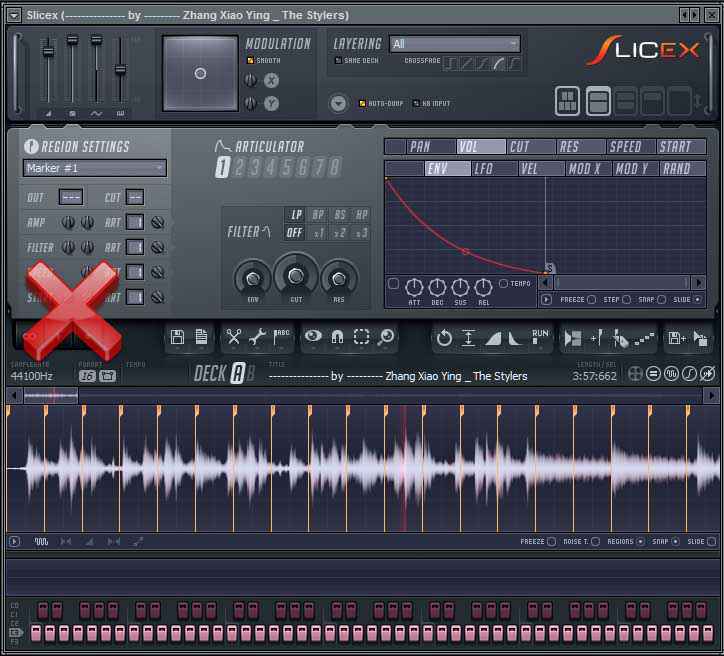This screenshot has width=724, height=656.
Task: Click the magnet snap icon in toolbar
Action: click(x=338, y=338)
